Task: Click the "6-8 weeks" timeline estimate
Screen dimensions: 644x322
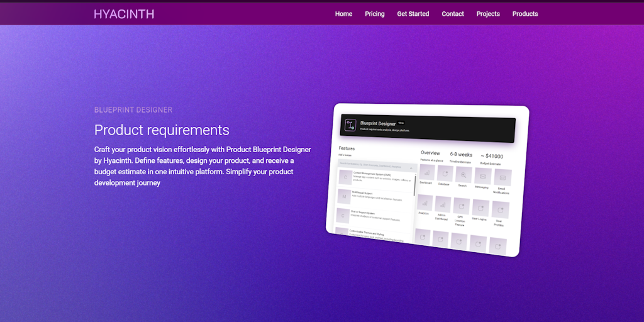Action: [461, 155]
